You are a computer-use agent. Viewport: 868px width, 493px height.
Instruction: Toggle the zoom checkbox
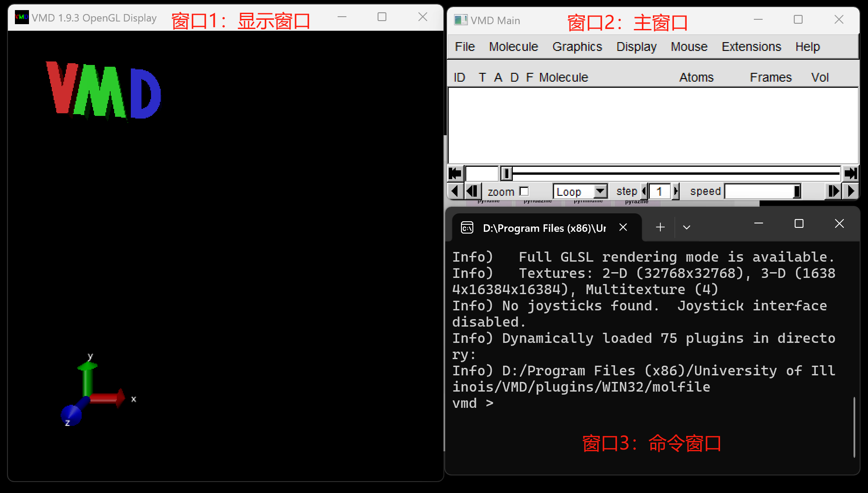coord(524,191)
